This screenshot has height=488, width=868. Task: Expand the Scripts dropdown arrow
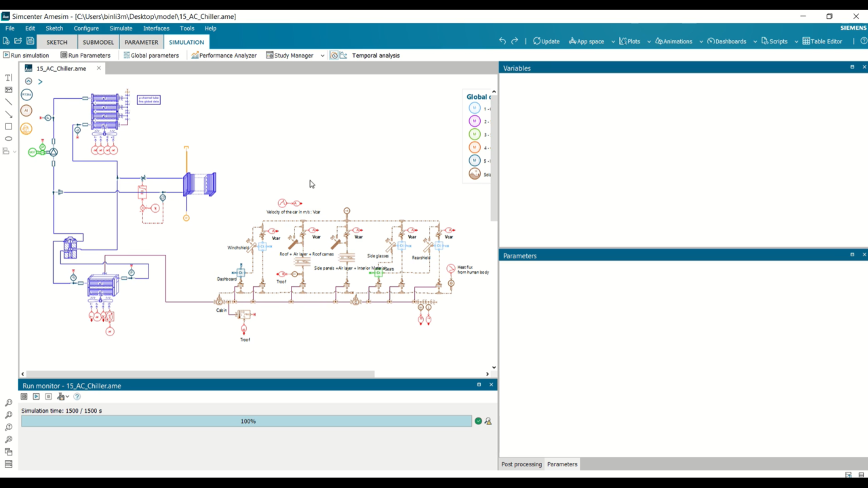[x=796, y=41]
